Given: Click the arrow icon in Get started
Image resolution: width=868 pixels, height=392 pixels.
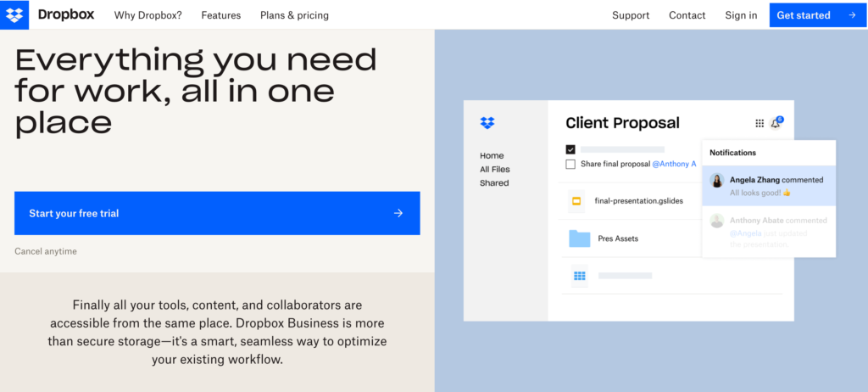Looking at the screenshot, I should [853, 15].
